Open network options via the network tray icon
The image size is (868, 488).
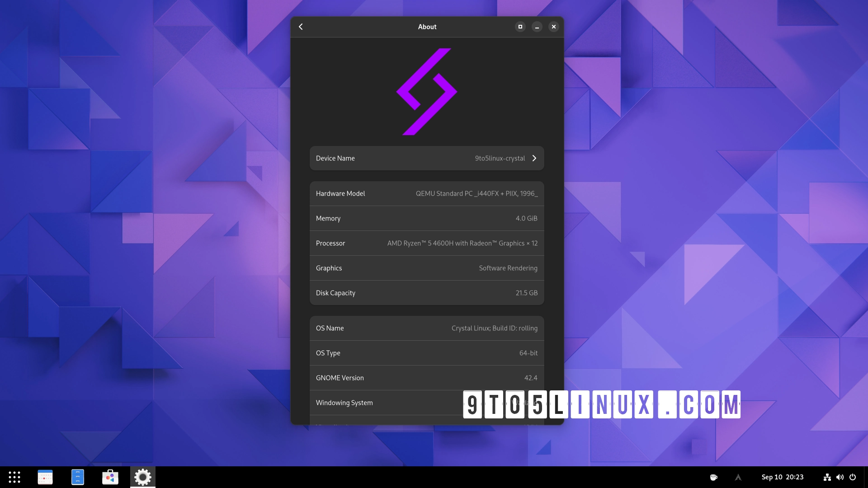[x=827, y=477]
